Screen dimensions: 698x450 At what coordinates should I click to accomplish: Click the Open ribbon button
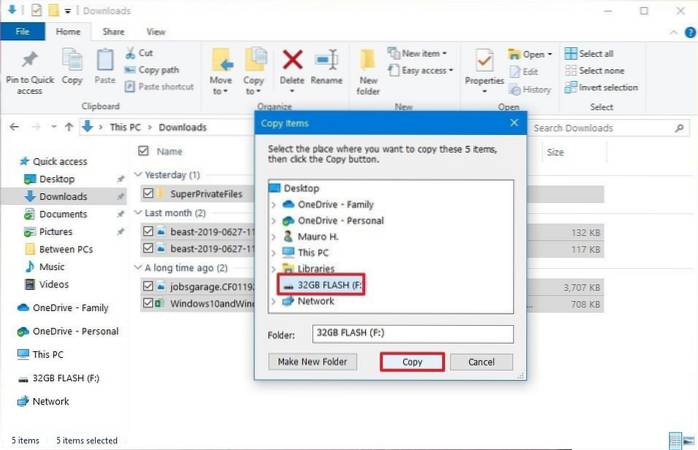(x=530, y=54)
